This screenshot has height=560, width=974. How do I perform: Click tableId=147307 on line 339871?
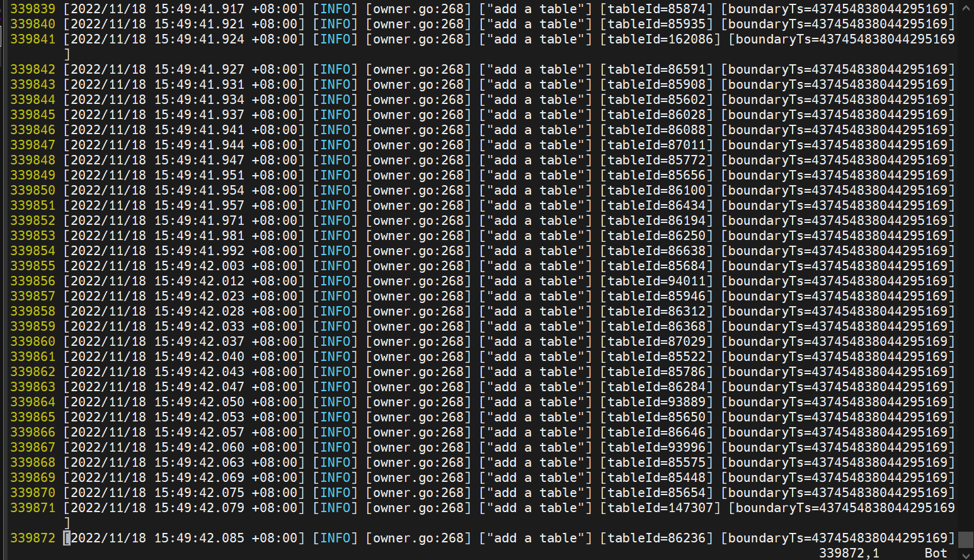coord(661,508)
